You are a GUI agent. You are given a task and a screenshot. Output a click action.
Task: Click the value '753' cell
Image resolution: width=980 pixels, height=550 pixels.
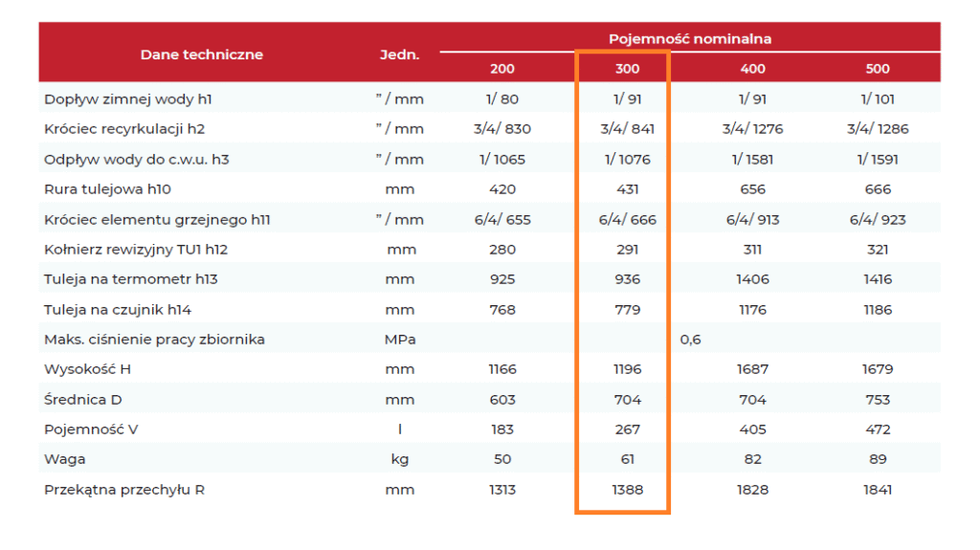[878, 400]
